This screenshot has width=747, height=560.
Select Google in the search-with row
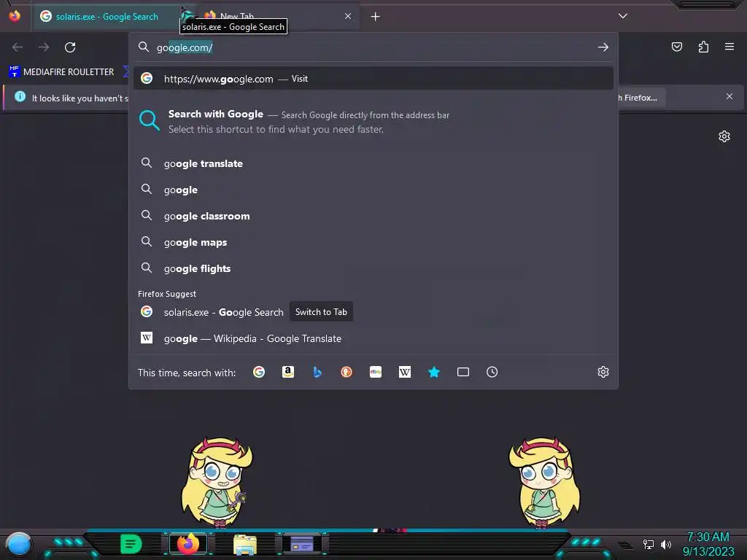[x=259, y=372]
